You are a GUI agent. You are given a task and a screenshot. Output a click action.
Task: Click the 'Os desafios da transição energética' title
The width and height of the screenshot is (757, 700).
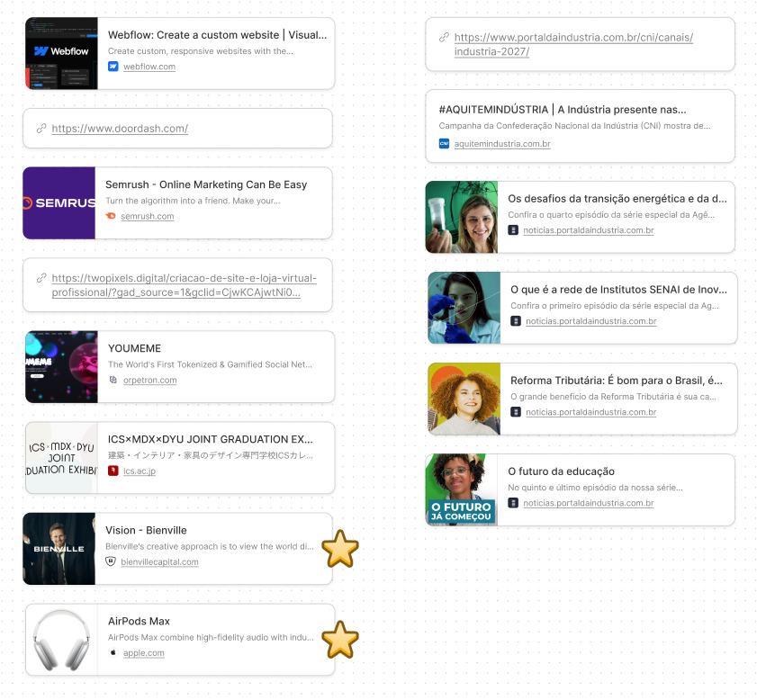coord(617,199)
